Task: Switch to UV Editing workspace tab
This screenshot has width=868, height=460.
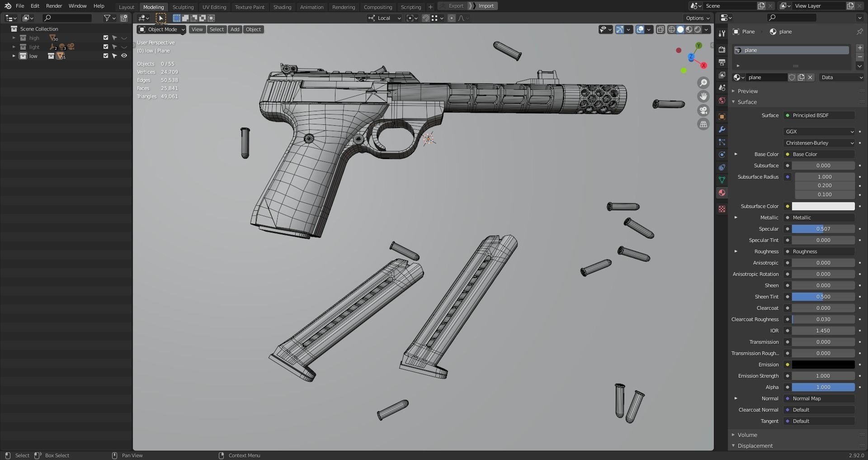Action: tap(214, 7)
